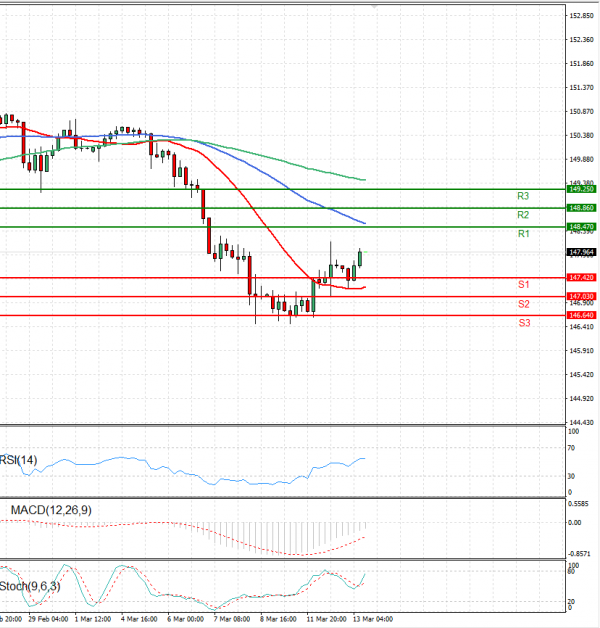600x628 pixels.
Task: Click the Stoch axis value 20
Action: pos(572,602)
